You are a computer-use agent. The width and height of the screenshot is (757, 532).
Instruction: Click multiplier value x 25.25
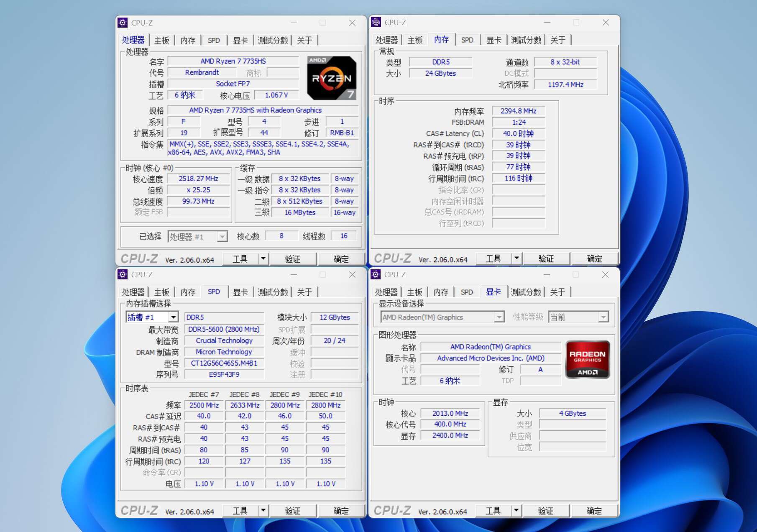[199, 190]
